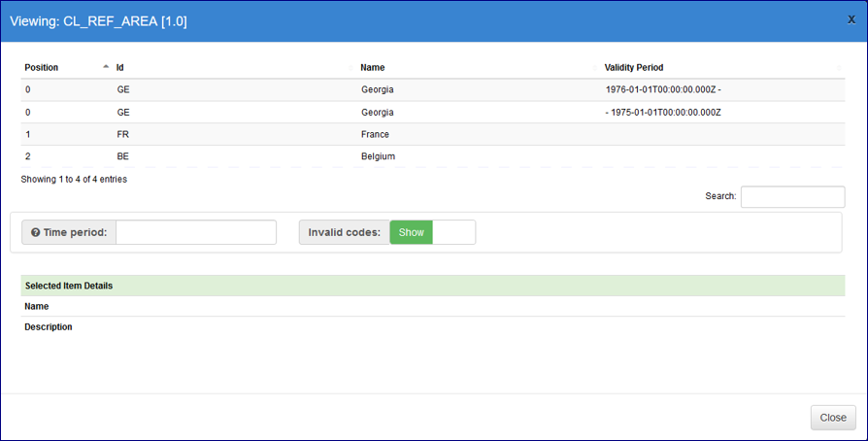Click the FR id cell
Viewport: 868px width, 441px height.
(122, 134)
